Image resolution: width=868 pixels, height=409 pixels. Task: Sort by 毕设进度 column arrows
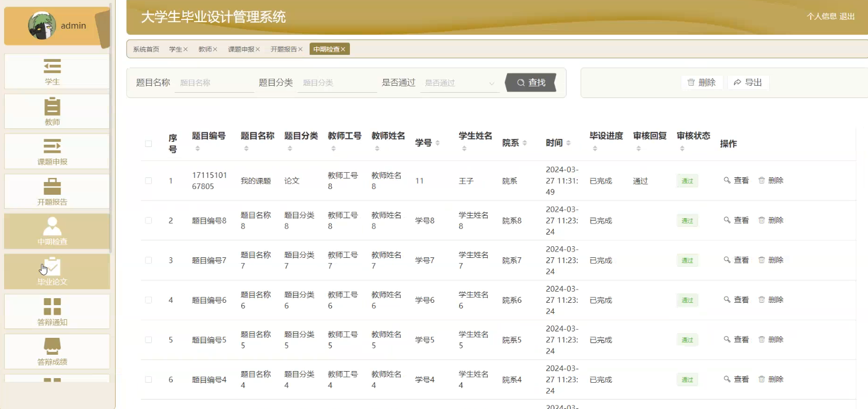click(x=595, y=149)
